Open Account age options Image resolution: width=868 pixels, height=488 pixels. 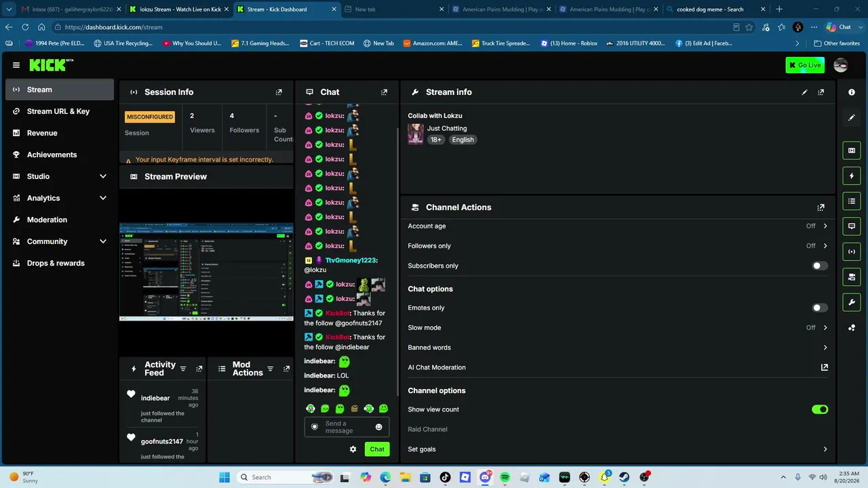pyautogui.click(x=618, y=226)
